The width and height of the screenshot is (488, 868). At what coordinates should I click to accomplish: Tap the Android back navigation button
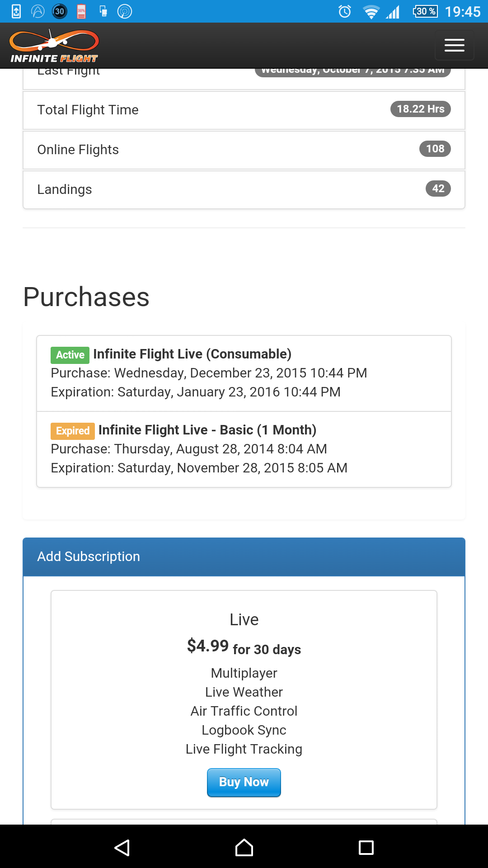(x=122, y=848)
